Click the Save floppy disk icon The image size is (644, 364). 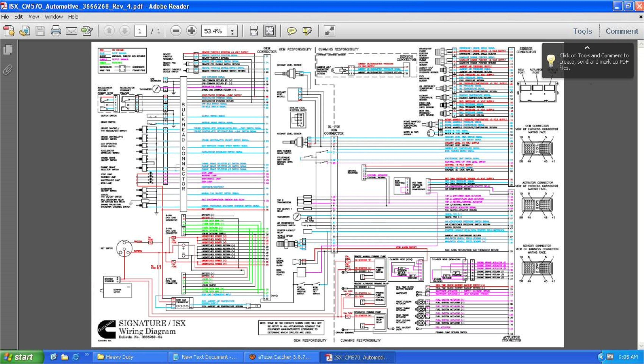40,31
